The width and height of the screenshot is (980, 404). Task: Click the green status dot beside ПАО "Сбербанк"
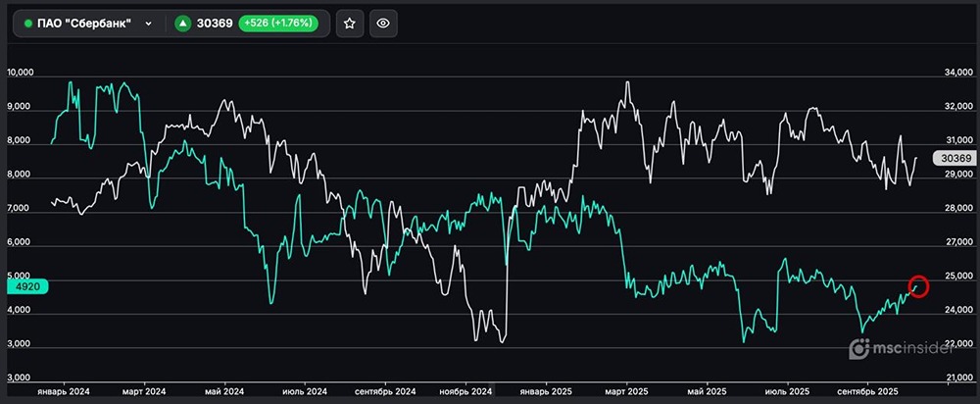(28, 24)
